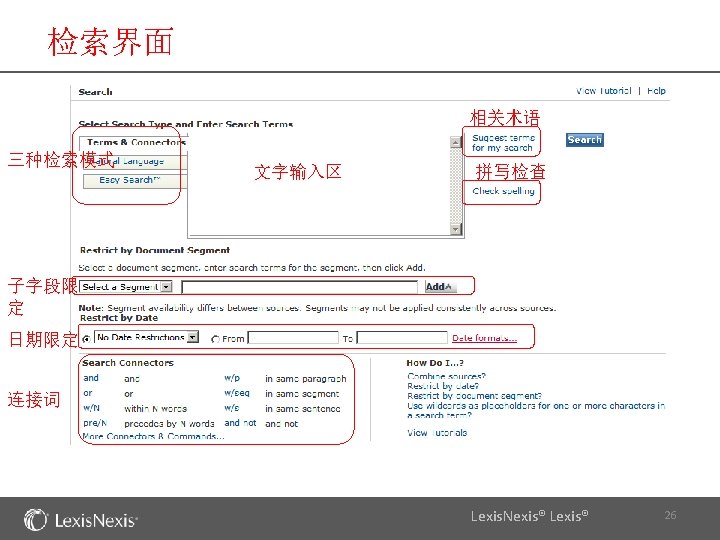
Task: Click 'in same paragraph' description text
Action: click(x=306, y=379)
